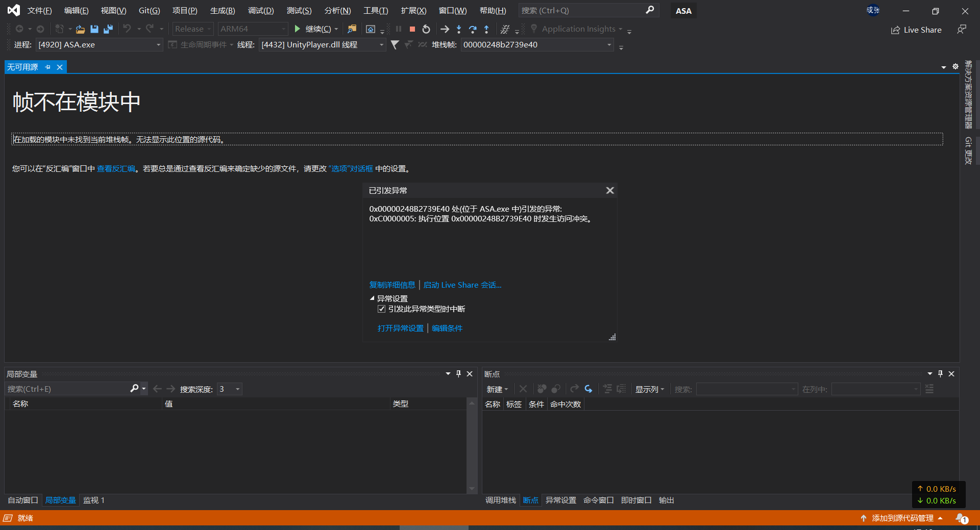Click the search icon in 局部变量 panel
This screenshot has width=980, height=530.
pyautogui.click(x=134, y=389)
